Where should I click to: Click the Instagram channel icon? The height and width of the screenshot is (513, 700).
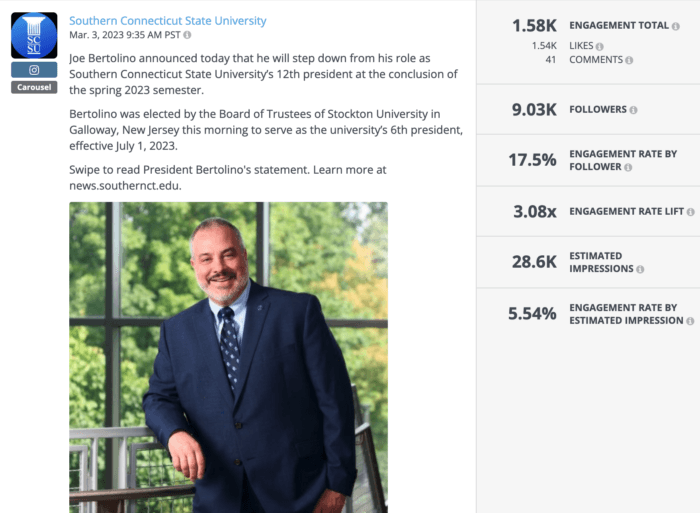pos(34,70)
